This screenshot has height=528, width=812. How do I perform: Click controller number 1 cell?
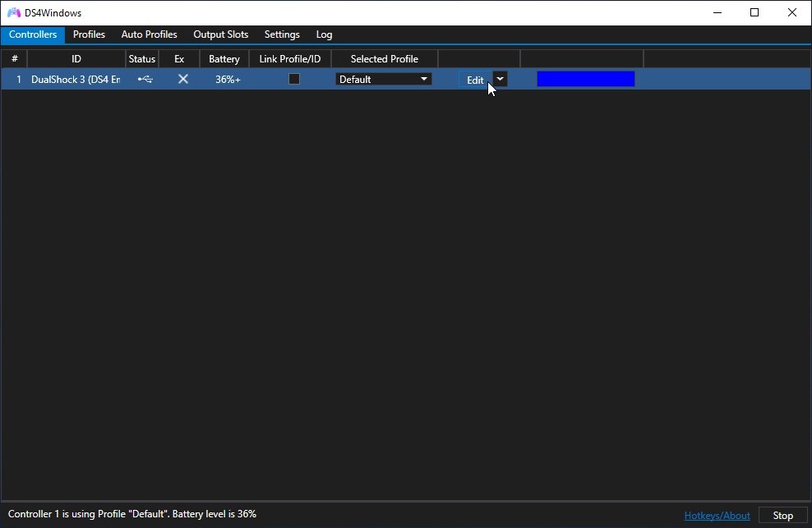pyautogui.click(x=19, y=79)
